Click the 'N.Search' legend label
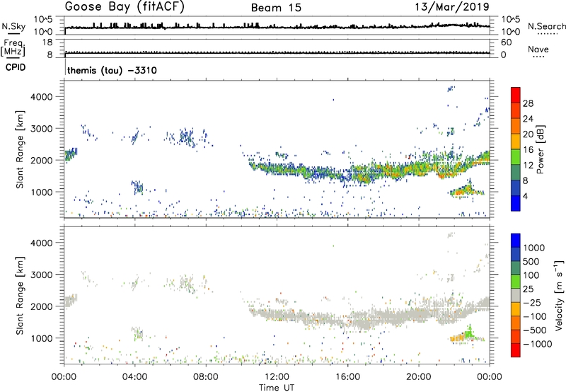Viewport: 566px width, 392px height. point(547,26)
